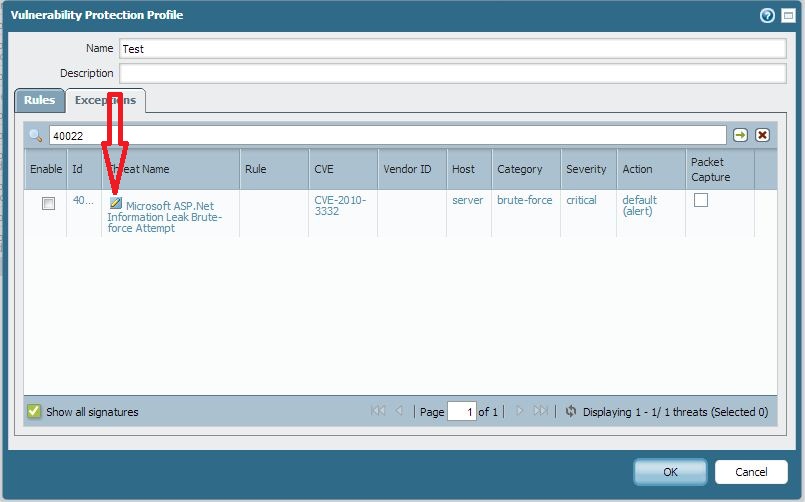Viewport: 805px width, 502px height.
Task: Tick Packet Capture for threat row
Action: 701,200
